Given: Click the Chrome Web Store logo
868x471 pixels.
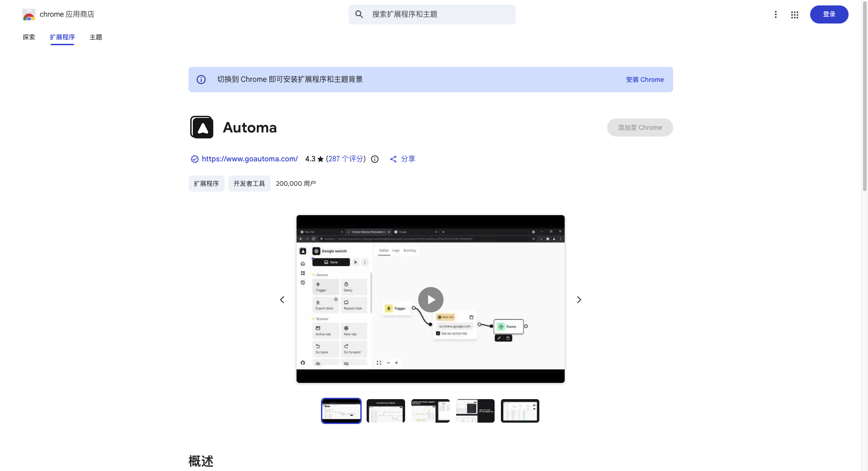Looking at the screenshot, I should pos(29,14).
